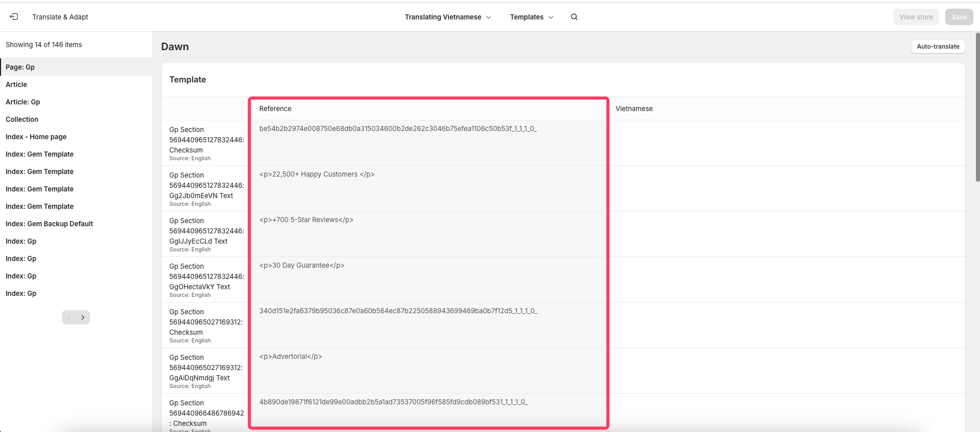Click the exit back arrow icon

coord(14,17)
